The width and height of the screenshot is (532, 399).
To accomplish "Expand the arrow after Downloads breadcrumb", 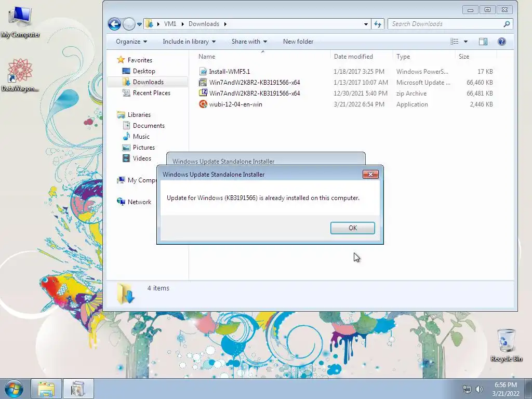I will point(225,24).
